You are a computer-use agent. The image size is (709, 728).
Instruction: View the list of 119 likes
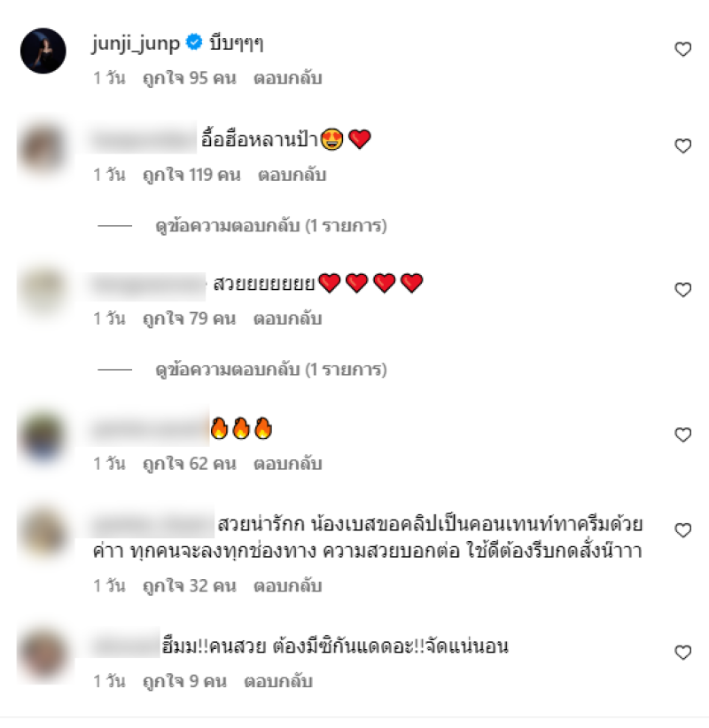click(191, 175)
